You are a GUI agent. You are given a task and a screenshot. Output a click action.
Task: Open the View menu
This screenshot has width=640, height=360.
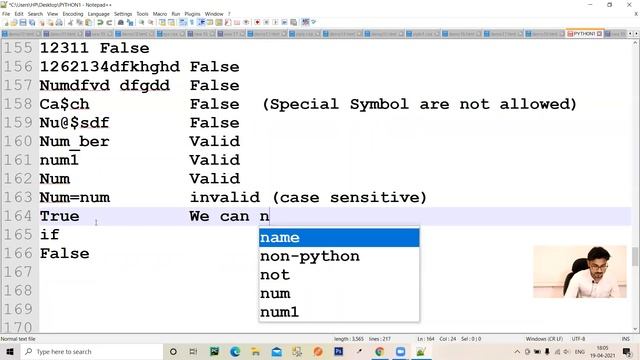[53, 14]
